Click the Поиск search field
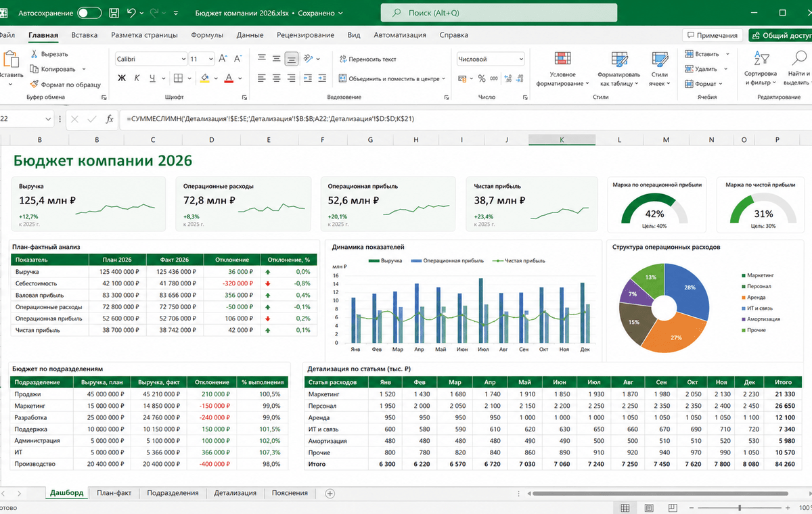The height and width of the screenshot is (514, 812). tap(499, 13)
